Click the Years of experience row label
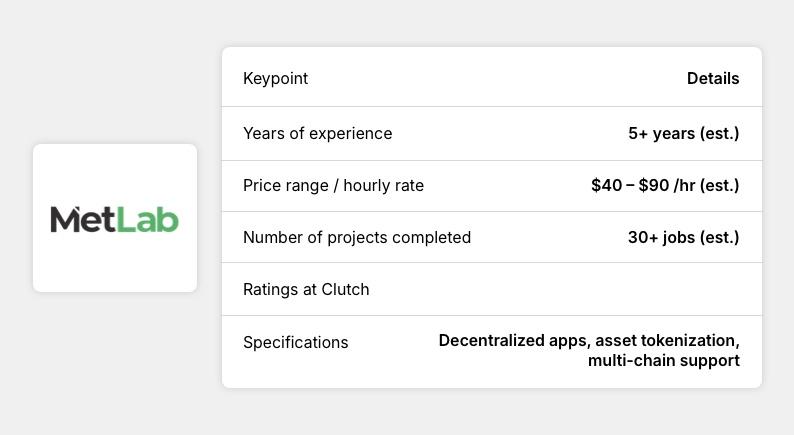The image size is (794, 435). 317,133
